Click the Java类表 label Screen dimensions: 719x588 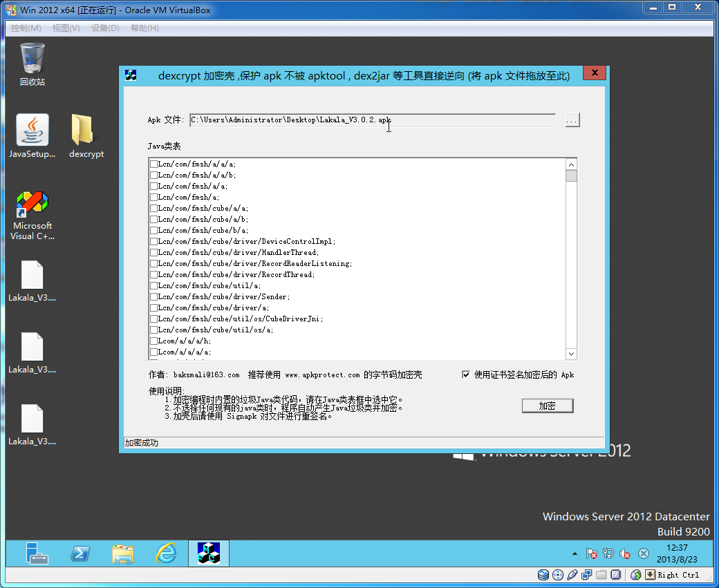tap(164, 146)
